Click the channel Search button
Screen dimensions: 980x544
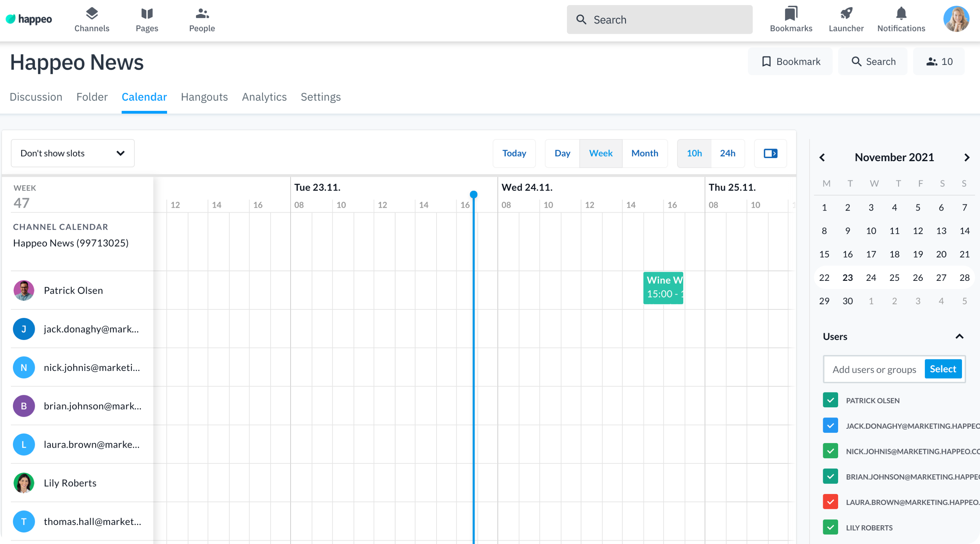click(873, 62)
